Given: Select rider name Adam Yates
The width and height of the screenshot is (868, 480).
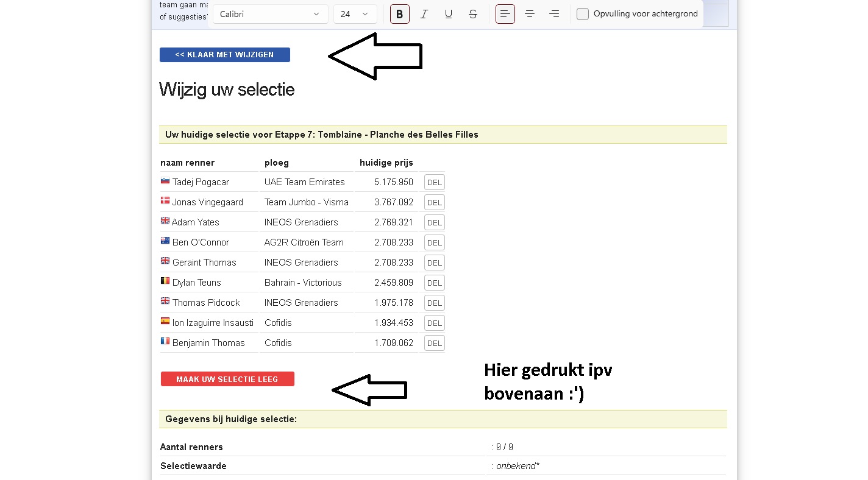Looking at the screenshot, I should pyautogui.click(x=196, y=222).
